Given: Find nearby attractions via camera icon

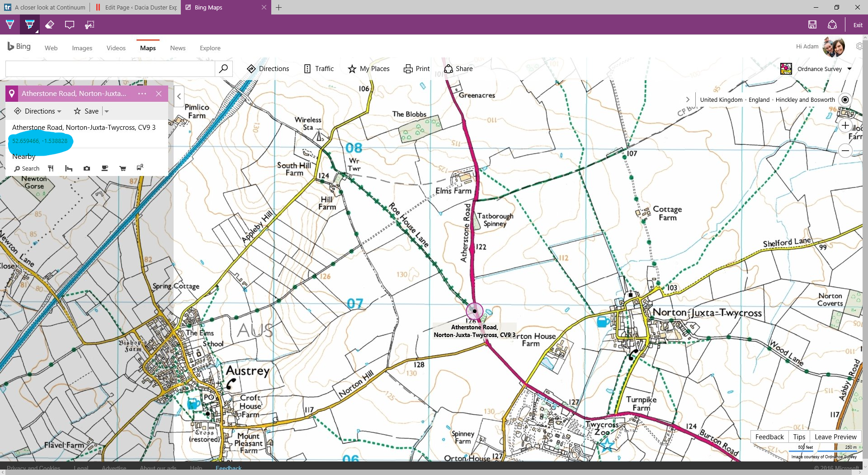Looking at the screenshot, I should [87, 168].
